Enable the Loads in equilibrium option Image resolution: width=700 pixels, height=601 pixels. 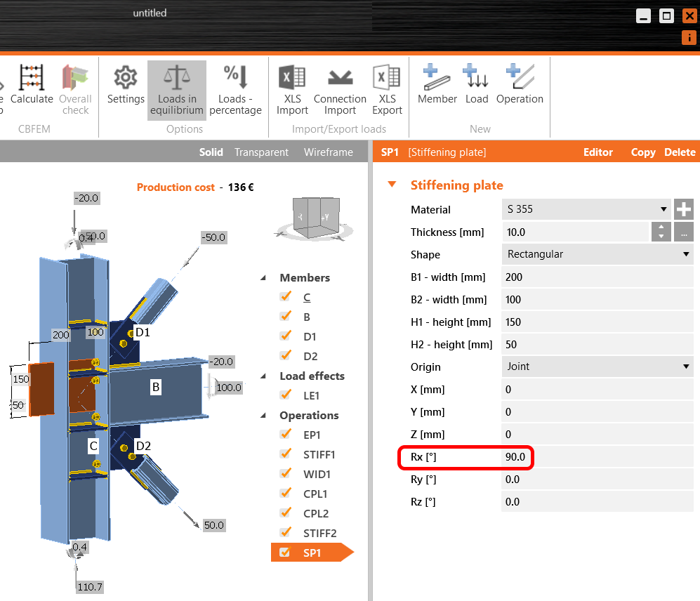point(176,88)
